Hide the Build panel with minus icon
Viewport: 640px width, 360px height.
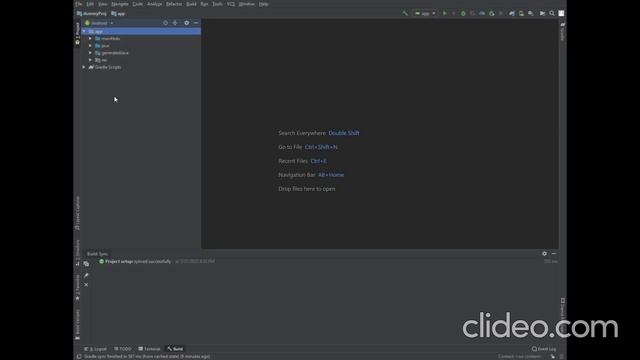pos(554,253)
